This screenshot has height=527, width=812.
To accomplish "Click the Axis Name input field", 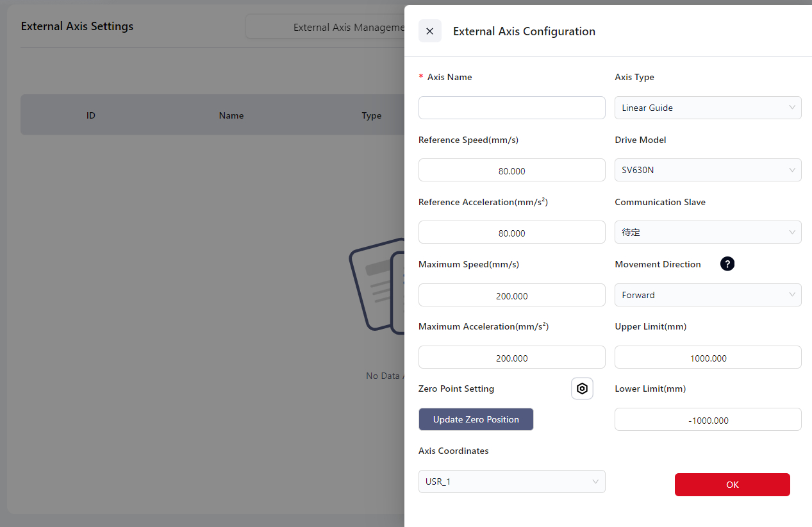I will pyautogui.click(x=511, y=108).
